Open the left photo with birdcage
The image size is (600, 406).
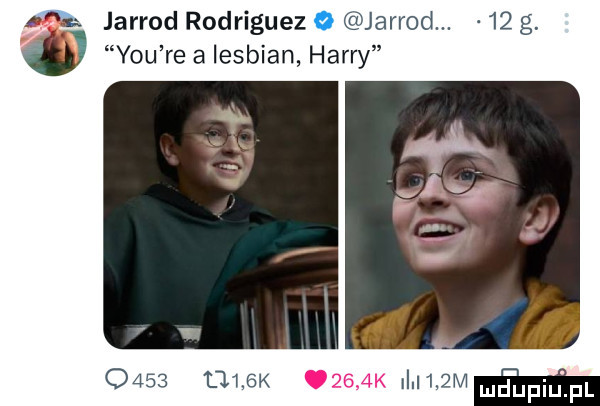(x=221, y=215)
